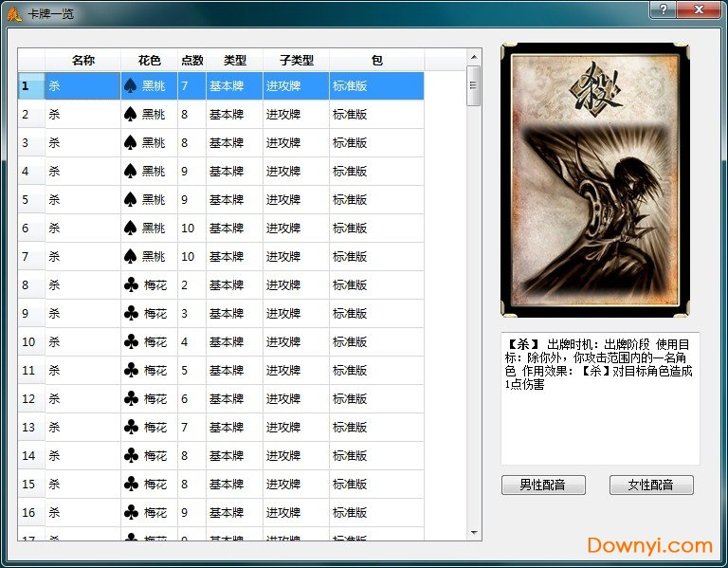Click 标准版 package cell in row 12
Screen dimensions: 728x568
point(377,399)
